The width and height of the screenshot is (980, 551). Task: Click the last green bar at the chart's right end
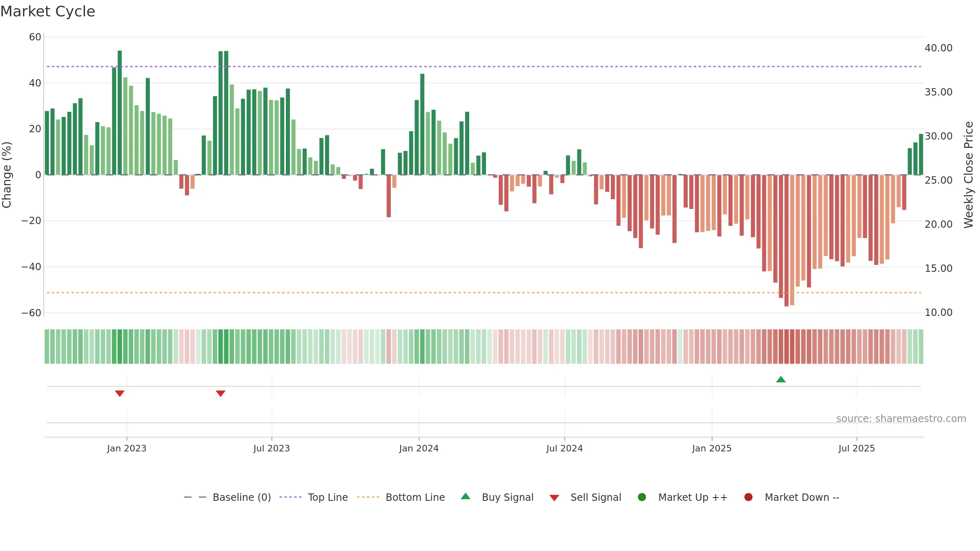click(921, 154)
